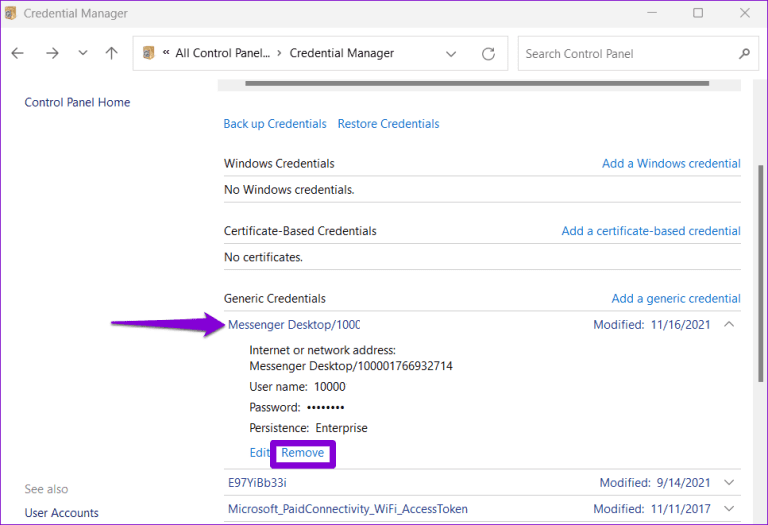Screen dimensions: 768x525
Task: Click the Credential Manager address bar icon
Action: pyautogui.click(x=148, y=52)
